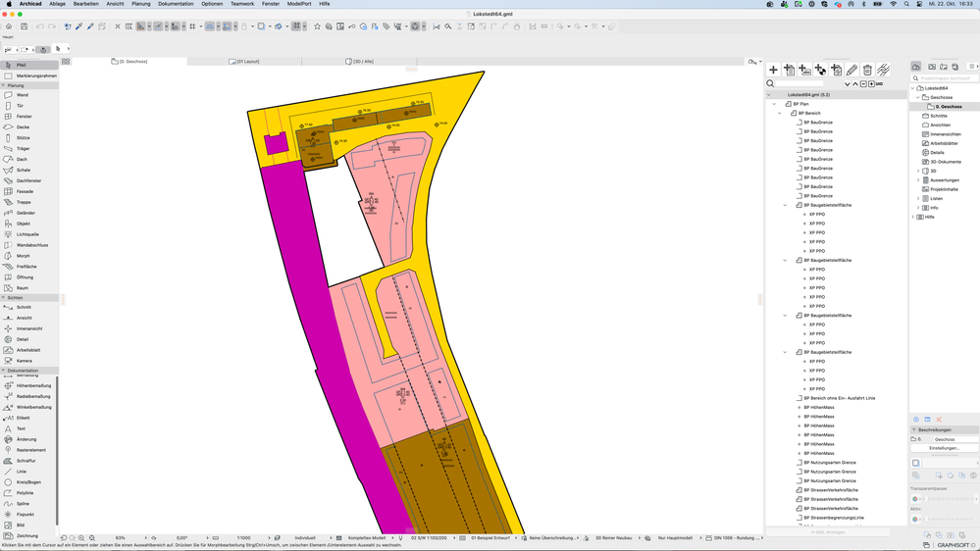This screenshot has width=980, height=551.
Task: Pick the Schraffur tool
Action: (26, 461)
